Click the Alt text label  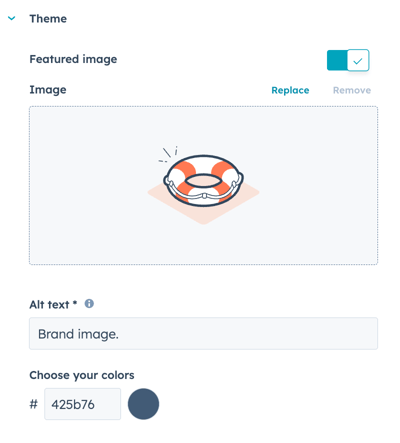pos(49,304)
